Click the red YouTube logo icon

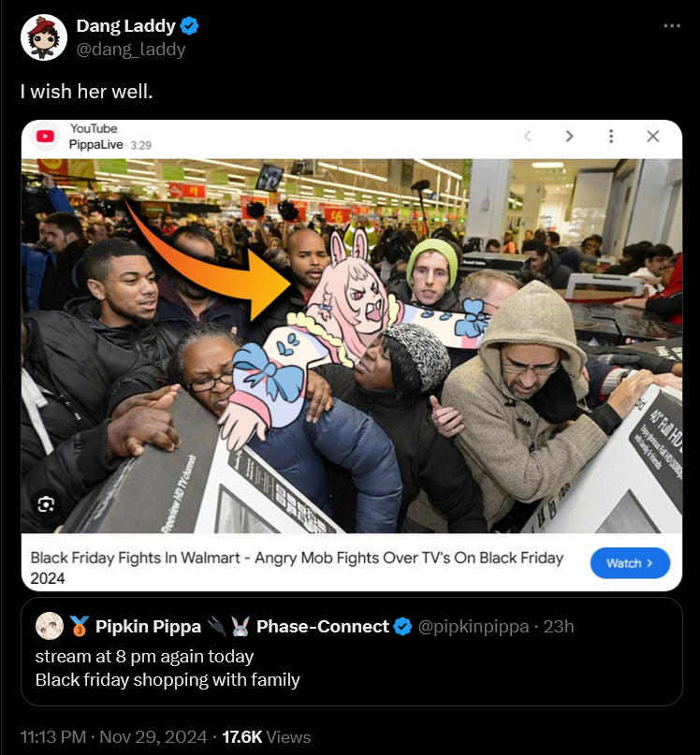pos(45,137)
